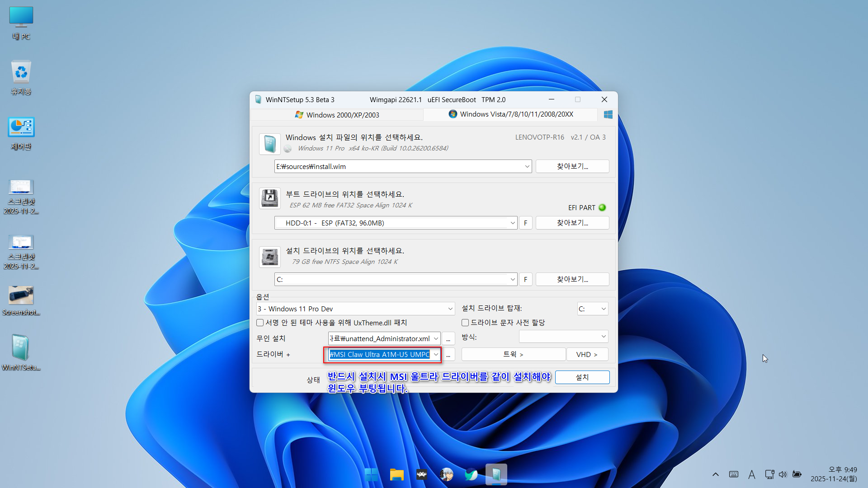This screenshot has width=868, height=488.
Task: Check the drive letter preassignment option
Action: tap(465, 323)
